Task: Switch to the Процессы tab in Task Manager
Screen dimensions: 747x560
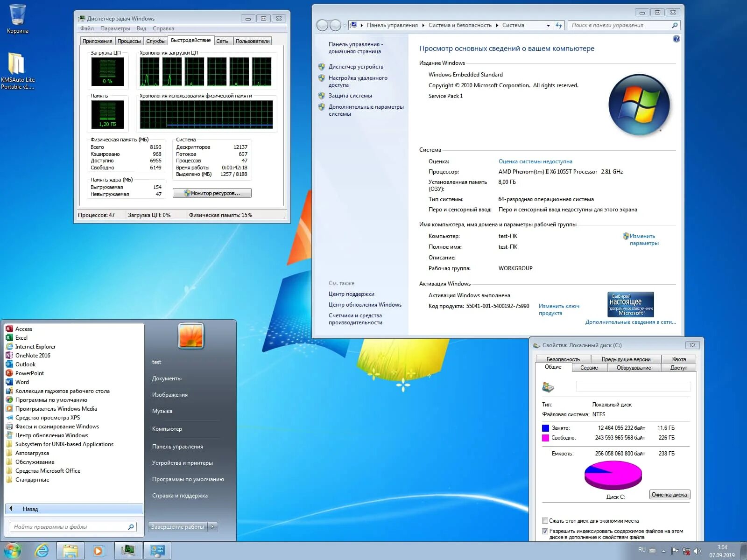Action: (x=129, y=41)
